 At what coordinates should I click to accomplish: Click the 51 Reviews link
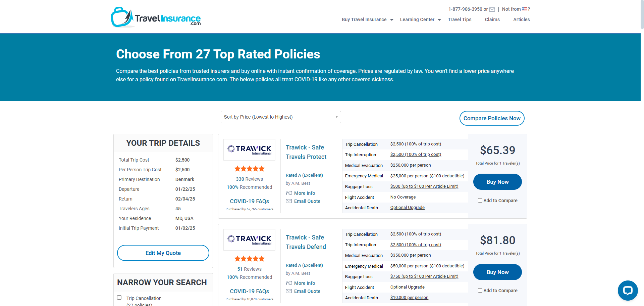249,269
